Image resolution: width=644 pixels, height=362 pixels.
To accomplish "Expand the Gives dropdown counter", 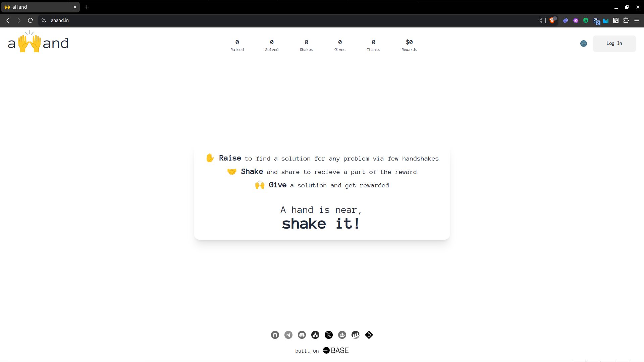I will [x=340, y=44].
